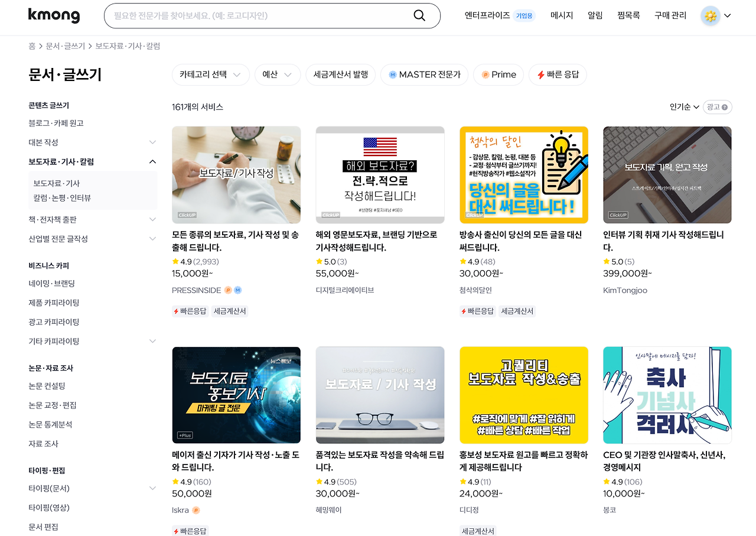Open the 해외 보도자료 US flag thumbnail
The width and height of the screenshot is (756, 536).
pyautogui.click(x=380, y=175)
